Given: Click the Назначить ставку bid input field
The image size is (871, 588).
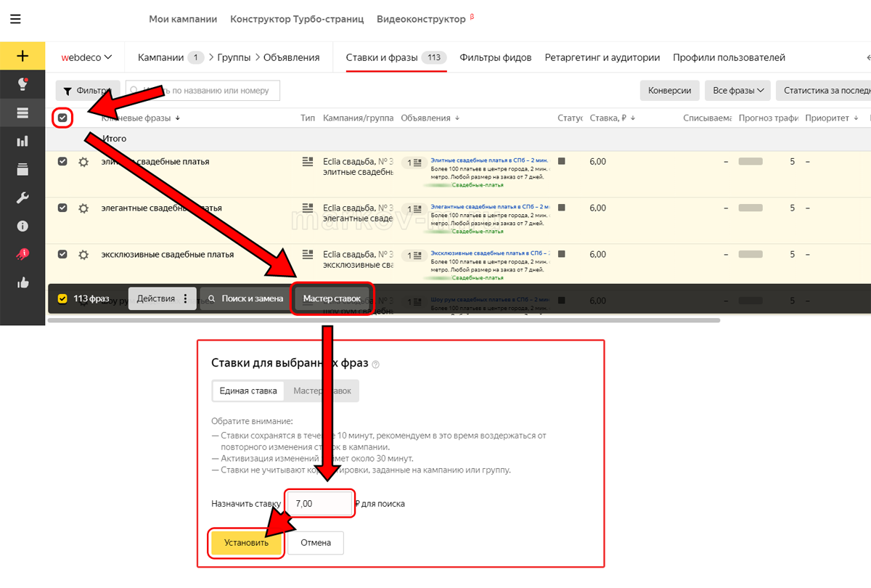Looking at the screenshot, I should [319, 503].
